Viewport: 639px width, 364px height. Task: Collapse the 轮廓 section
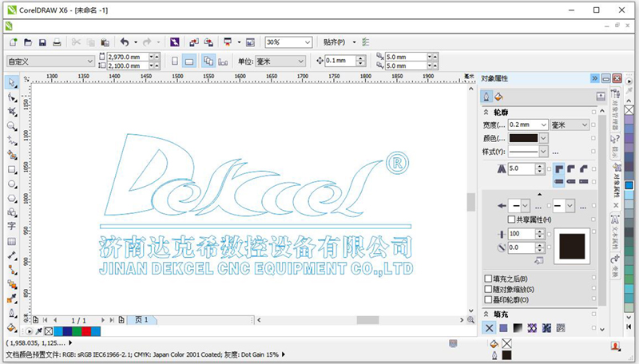coord(486,112)
